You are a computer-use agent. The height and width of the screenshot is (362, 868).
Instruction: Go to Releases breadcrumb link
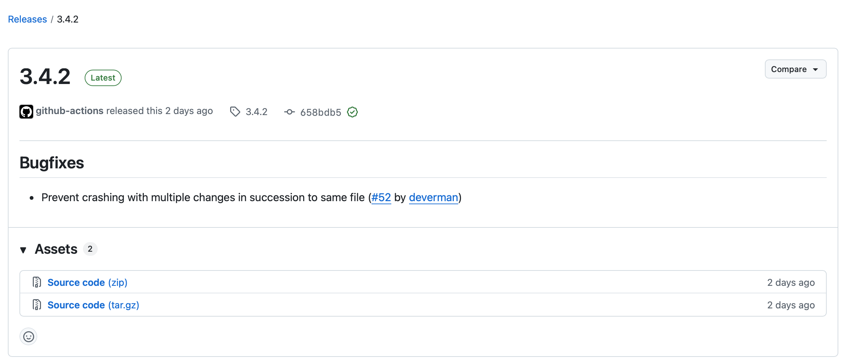pyautogui.click(x=27, y=19)
